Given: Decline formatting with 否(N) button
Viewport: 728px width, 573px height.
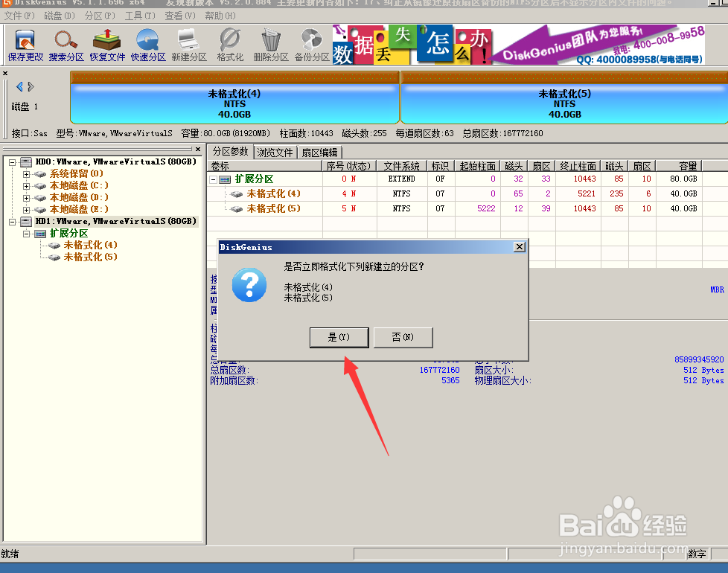Looking at the screenshot, I should [x=403, y=337].
